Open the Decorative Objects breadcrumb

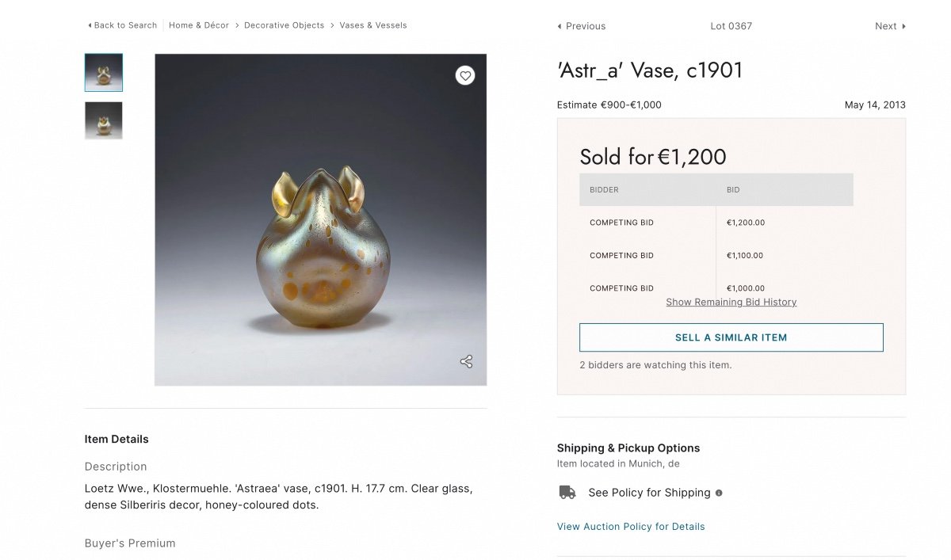(284, 25)
